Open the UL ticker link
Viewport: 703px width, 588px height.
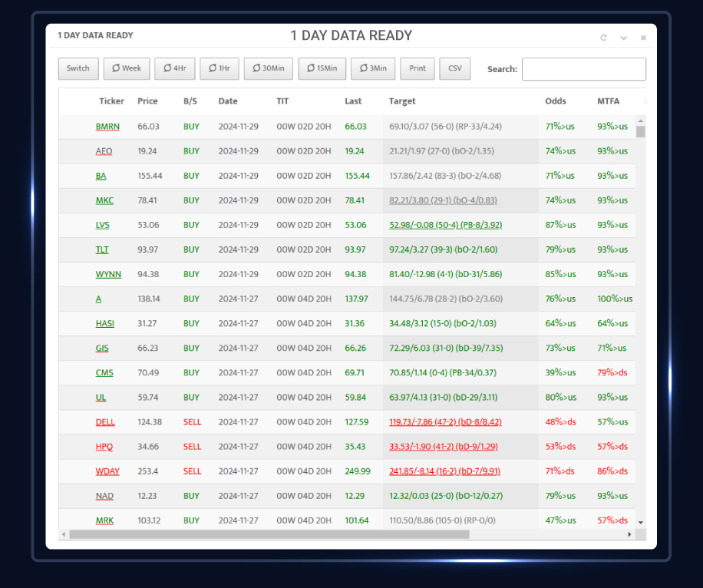pos(101,398)
